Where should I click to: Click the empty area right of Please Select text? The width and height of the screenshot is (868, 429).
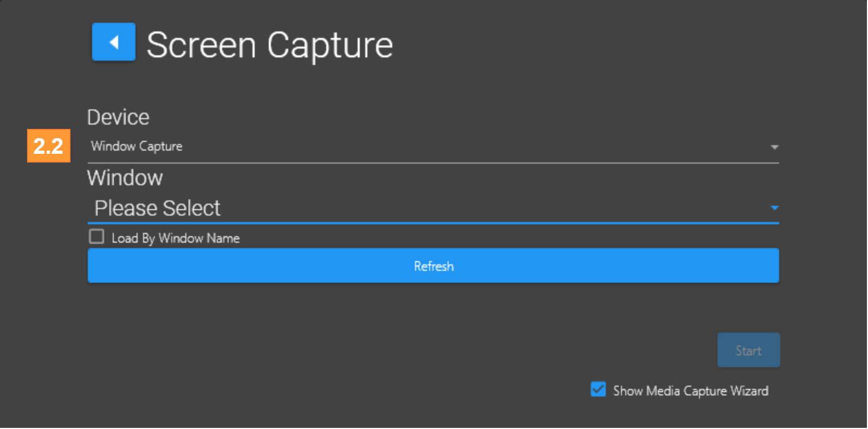488,208
